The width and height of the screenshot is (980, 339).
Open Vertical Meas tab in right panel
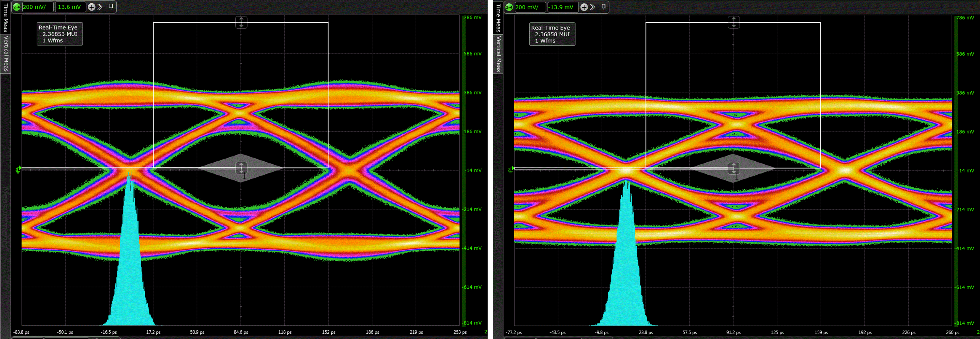pos(498,54)
